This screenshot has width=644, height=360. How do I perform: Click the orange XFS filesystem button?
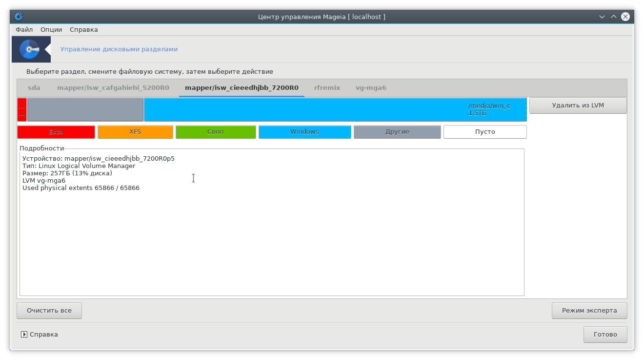click(135, 132)
